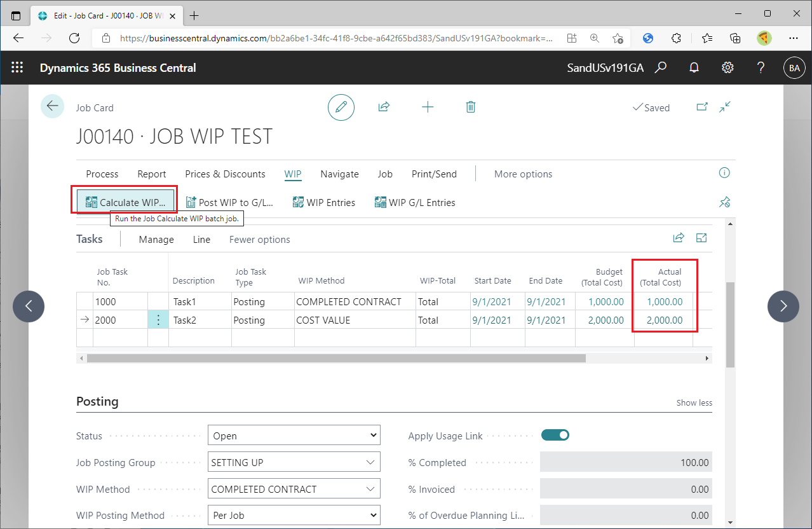Create a new record with the plus icon
This screenshot has height=529, width=812.
(x=428, y=107)
